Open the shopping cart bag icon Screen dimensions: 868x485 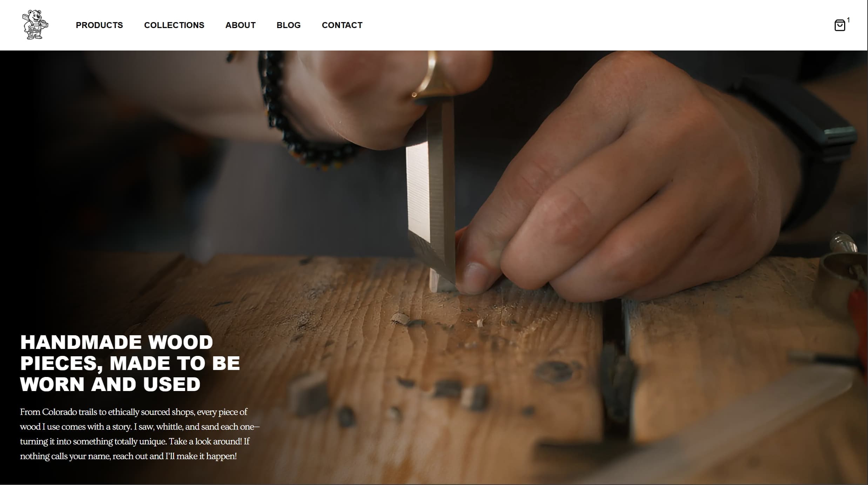point(840,25)
